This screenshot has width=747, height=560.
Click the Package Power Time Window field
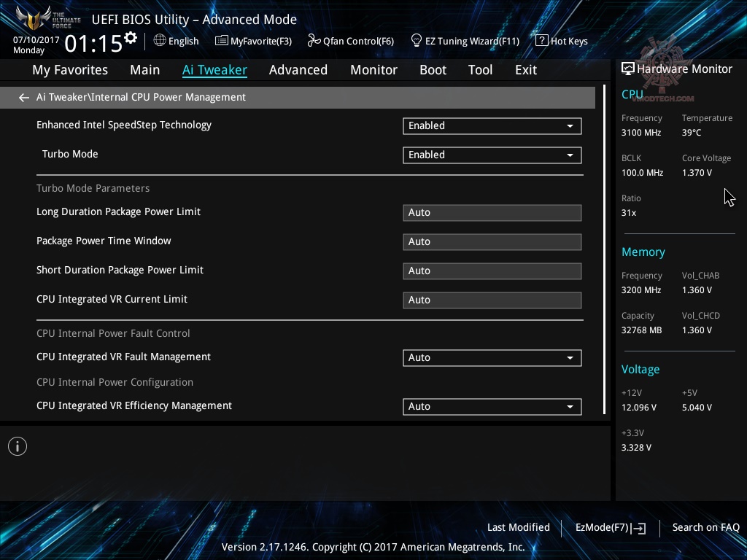click(492, 241)
